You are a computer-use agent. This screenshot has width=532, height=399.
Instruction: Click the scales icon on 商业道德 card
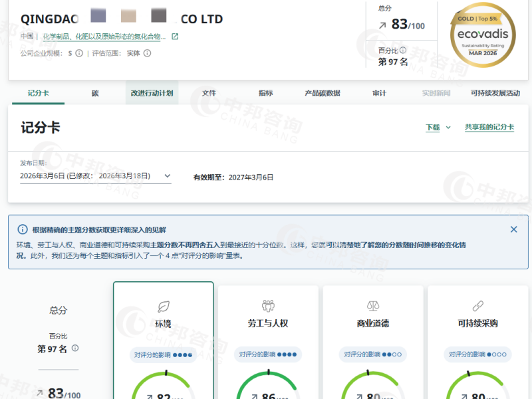[x=373, y=306]
